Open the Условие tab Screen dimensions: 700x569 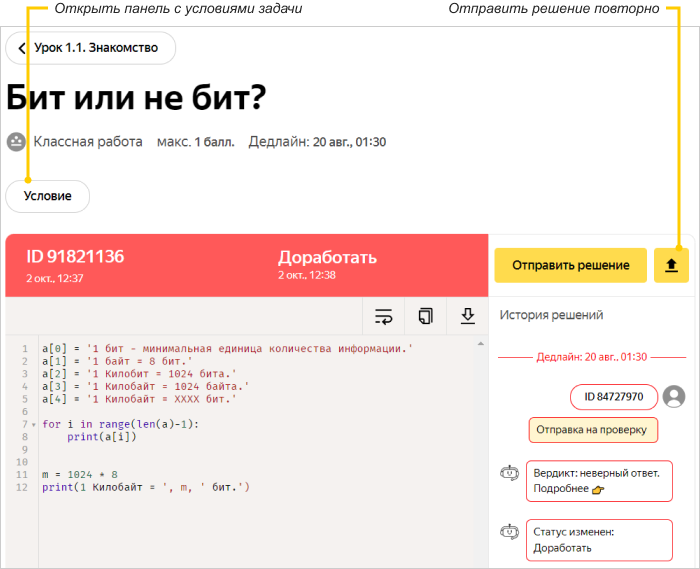(48, 196)
